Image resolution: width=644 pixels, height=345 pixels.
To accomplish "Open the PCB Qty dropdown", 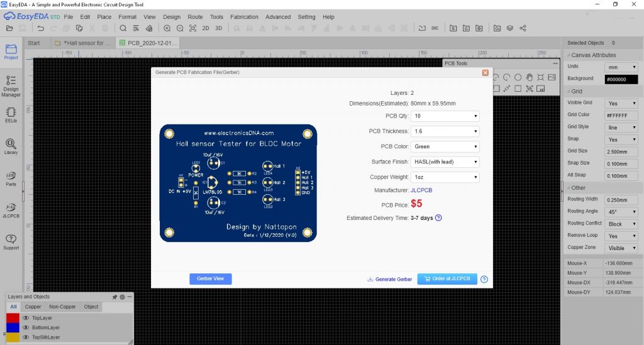I will tap(445, 116).
